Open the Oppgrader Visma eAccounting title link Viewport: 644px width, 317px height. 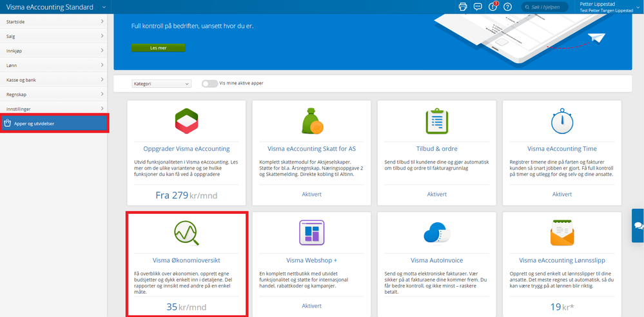186,149
